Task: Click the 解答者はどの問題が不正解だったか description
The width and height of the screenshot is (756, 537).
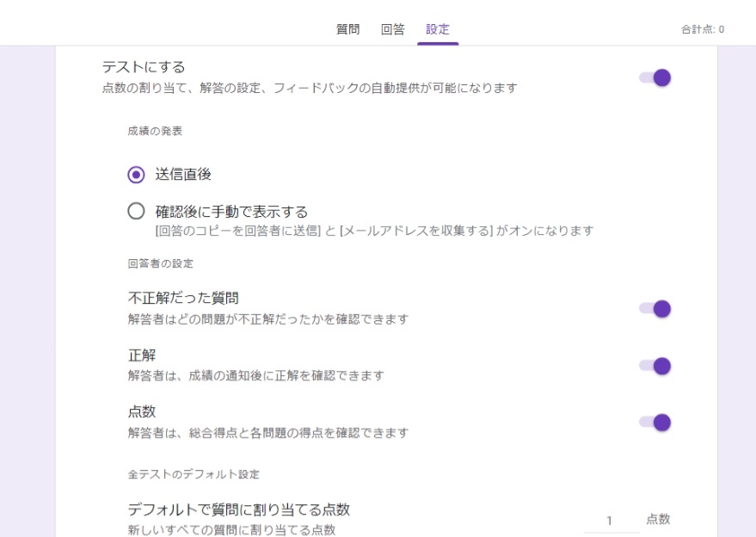Action: [268, 319]
